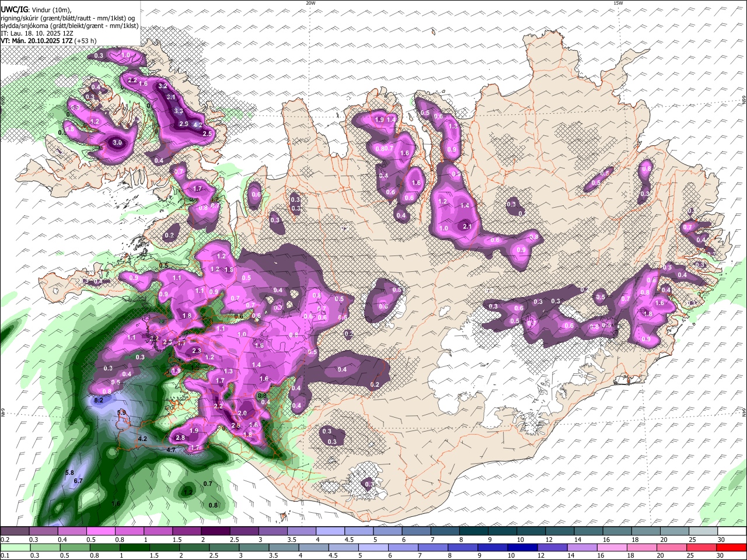
Task: Pick the bright red swatch after 30
Action: point(731,547)
